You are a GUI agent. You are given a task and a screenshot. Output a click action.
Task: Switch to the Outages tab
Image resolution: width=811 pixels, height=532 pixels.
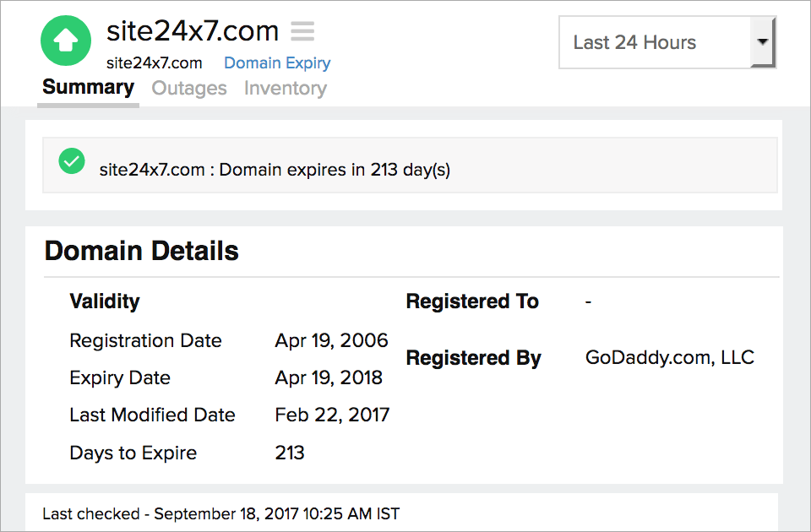(189, 87)
